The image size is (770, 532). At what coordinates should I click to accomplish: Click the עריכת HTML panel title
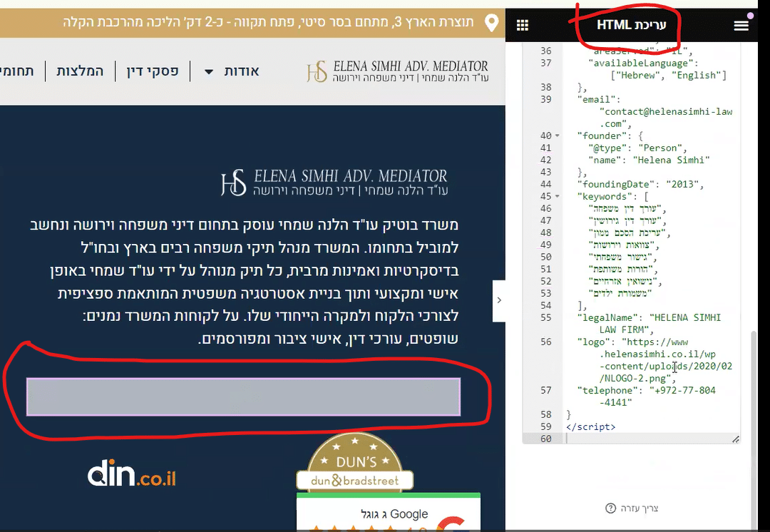pos(631,25)
